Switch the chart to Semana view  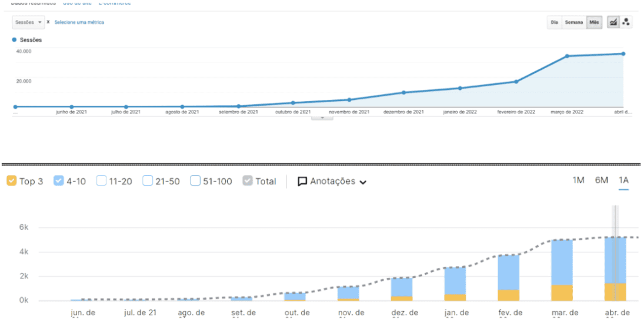coord(574,22)
